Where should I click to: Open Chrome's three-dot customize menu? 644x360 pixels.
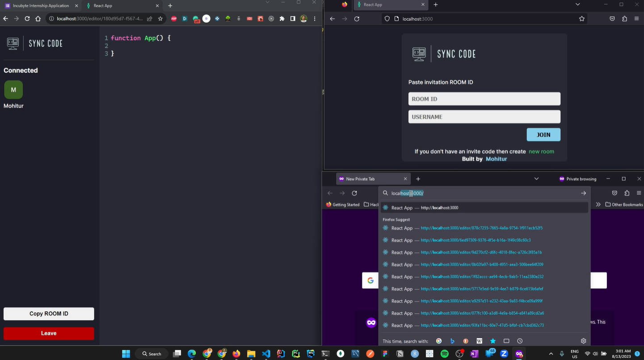click(315, 18)
